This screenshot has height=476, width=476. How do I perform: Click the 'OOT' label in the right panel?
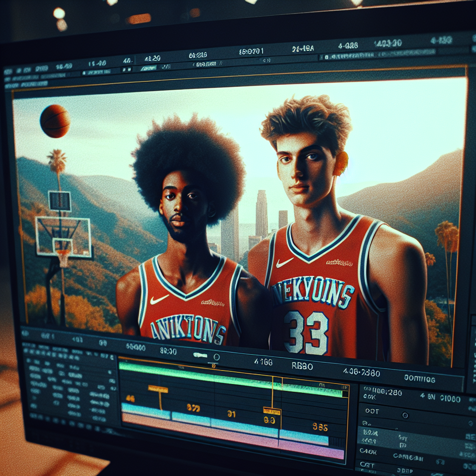tap(372, 411)
